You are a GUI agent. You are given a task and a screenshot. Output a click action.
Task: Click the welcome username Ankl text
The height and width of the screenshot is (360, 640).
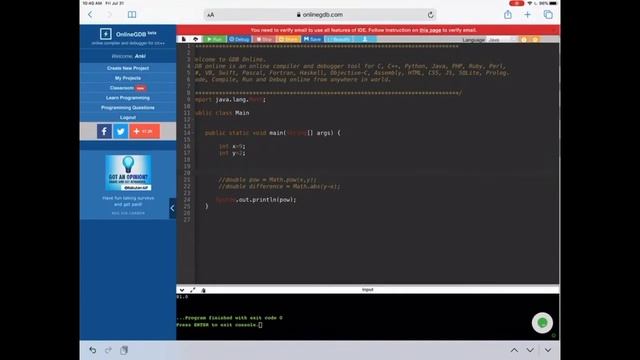point(140,56)
